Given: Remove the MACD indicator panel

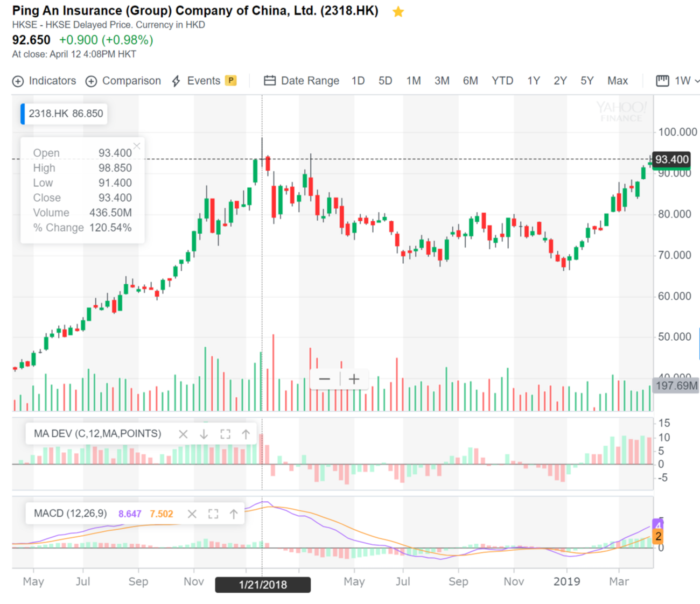Looking at the screenshot, I should [x=192, y=514].
